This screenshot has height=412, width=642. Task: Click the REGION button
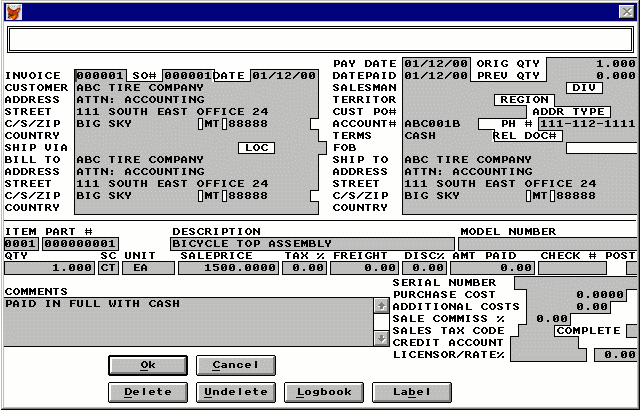[x=524, y=100]
